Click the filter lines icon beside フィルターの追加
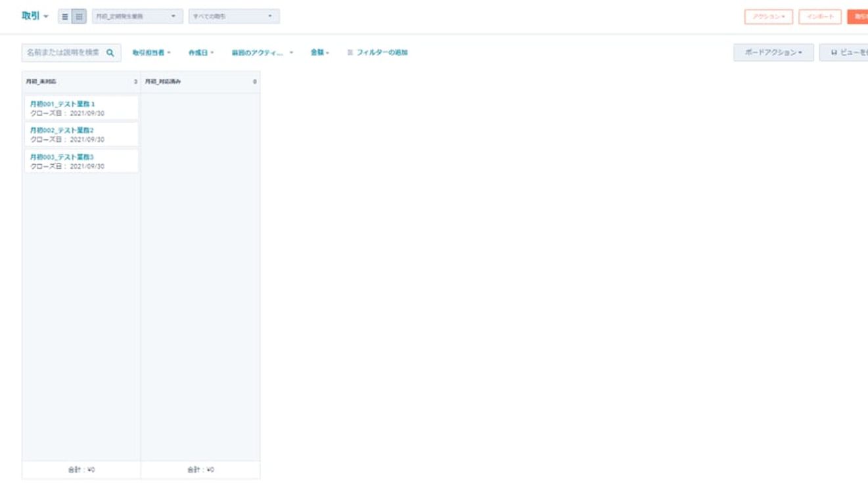 350,53
